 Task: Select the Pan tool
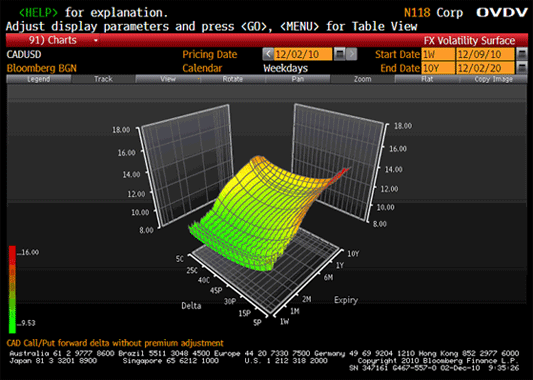(x=297, y=79)
